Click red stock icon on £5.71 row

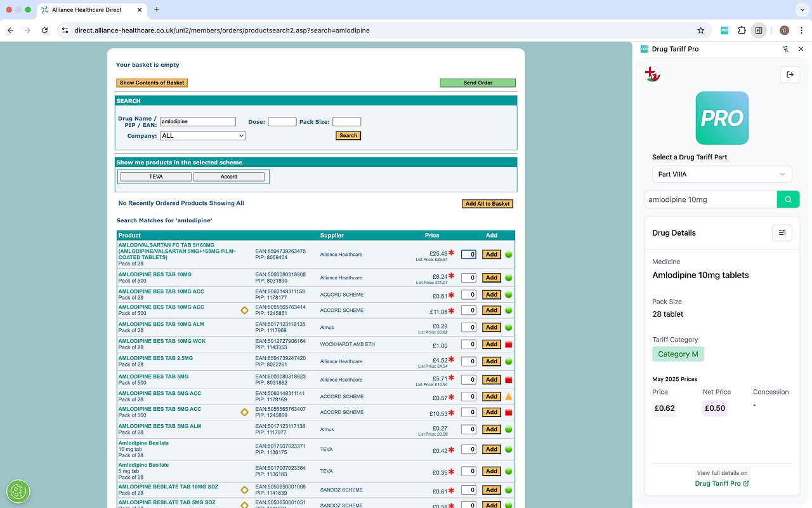point(508,380)
